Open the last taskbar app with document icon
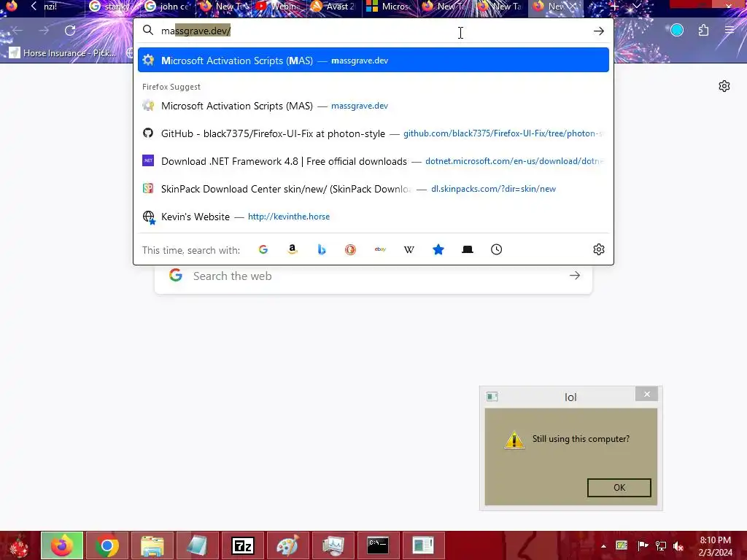 tap(423, 545)
